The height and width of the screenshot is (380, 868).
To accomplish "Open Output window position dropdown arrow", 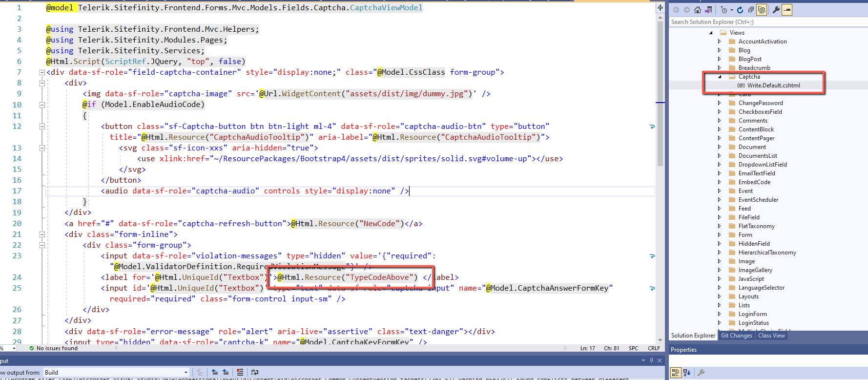I will [643, 360].
